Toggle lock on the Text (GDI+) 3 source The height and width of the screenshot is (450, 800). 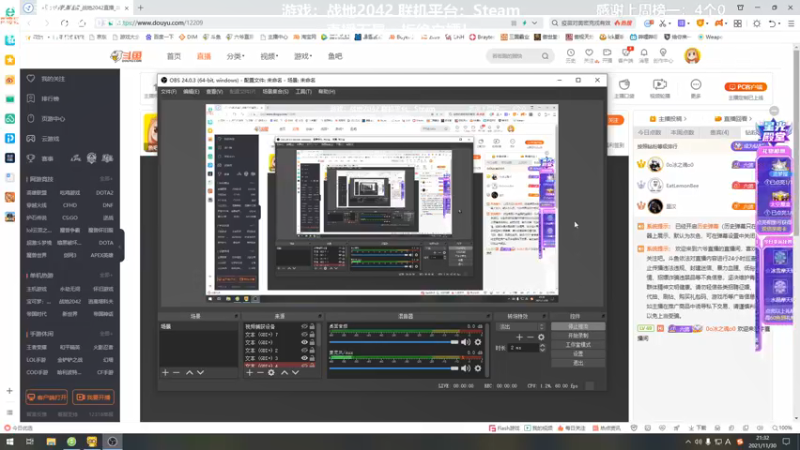point(312,358)
